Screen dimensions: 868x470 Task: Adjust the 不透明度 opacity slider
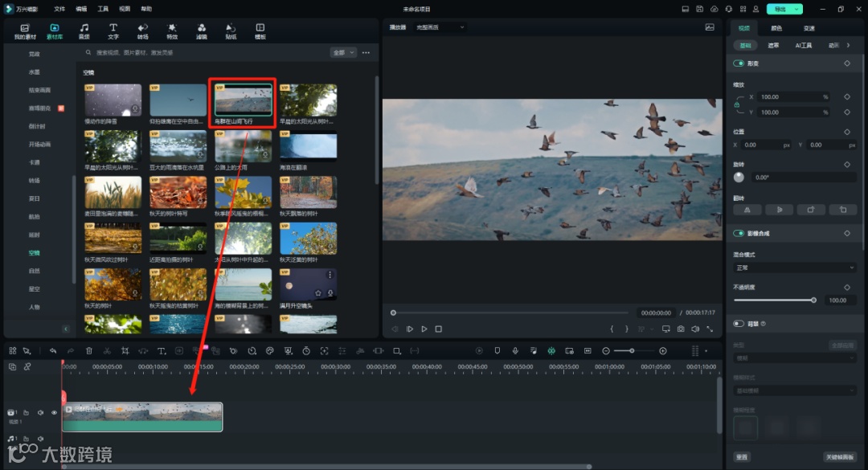[774, 300]
